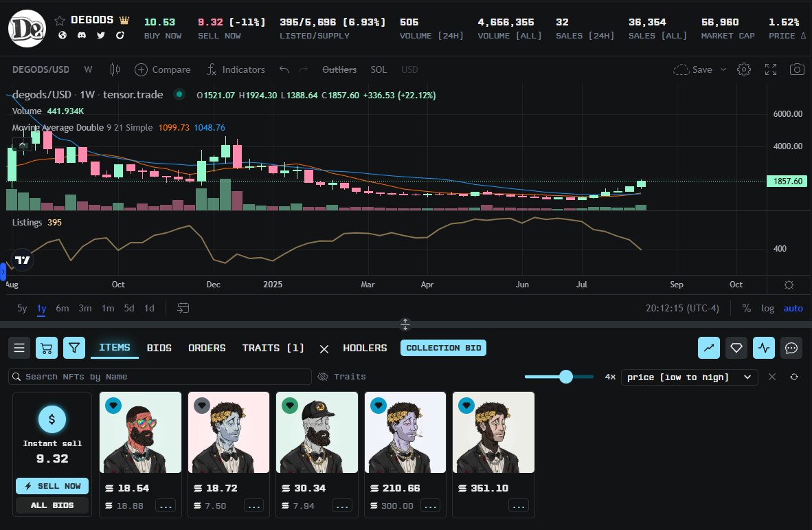The image size is (812, 530).
Task: Toggle the filter funnel icon
Action: coord(74,348)
